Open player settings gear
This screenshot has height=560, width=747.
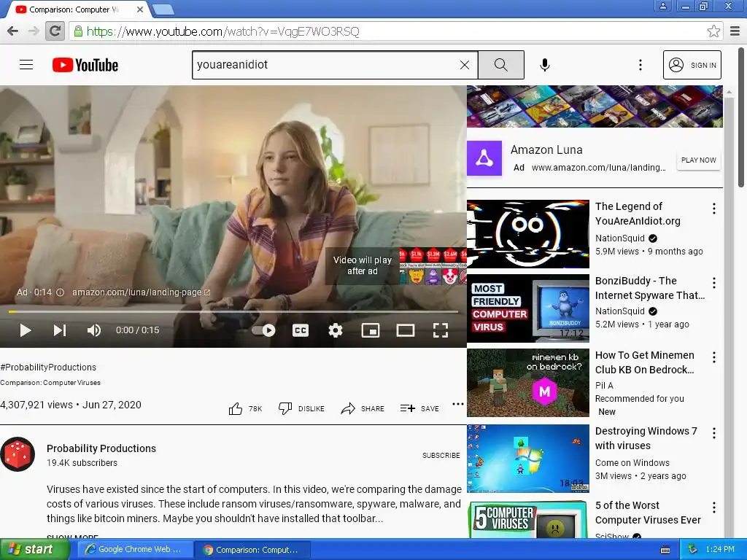click(336, 330)
